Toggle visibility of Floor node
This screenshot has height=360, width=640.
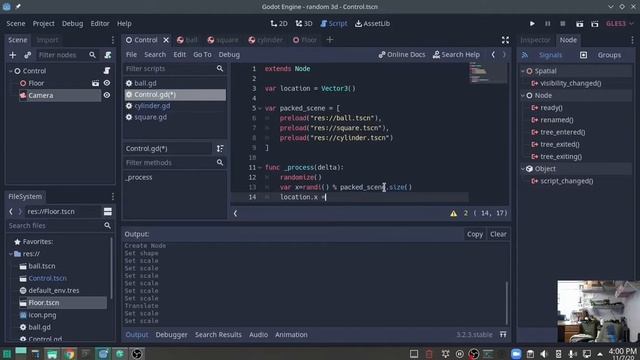107,83
